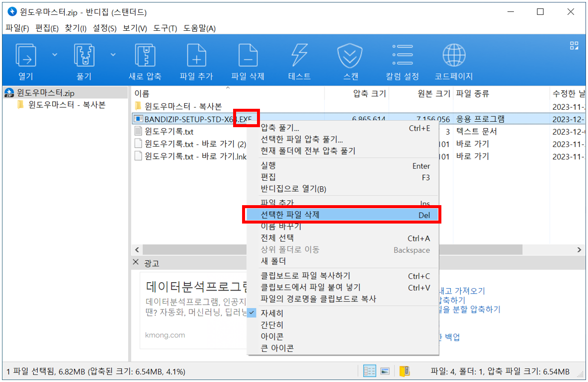Viewport: 588px width, 382px height.
Task: Click the grid layout icon at toolbar corner
Action: tap(574, 46)
